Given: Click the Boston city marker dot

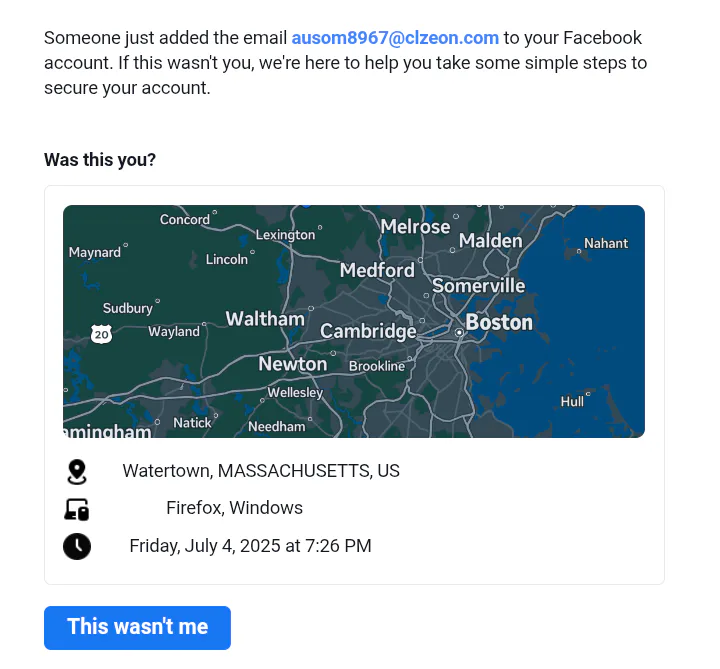Looking at the screenshot, I should click(x=459, y=332).
